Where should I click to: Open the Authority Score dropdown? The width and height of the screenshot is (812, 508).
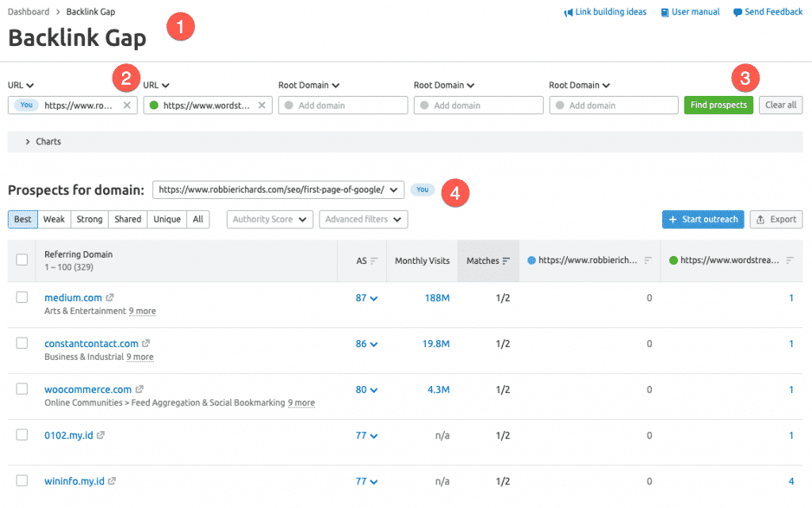(x=270, y=220)
